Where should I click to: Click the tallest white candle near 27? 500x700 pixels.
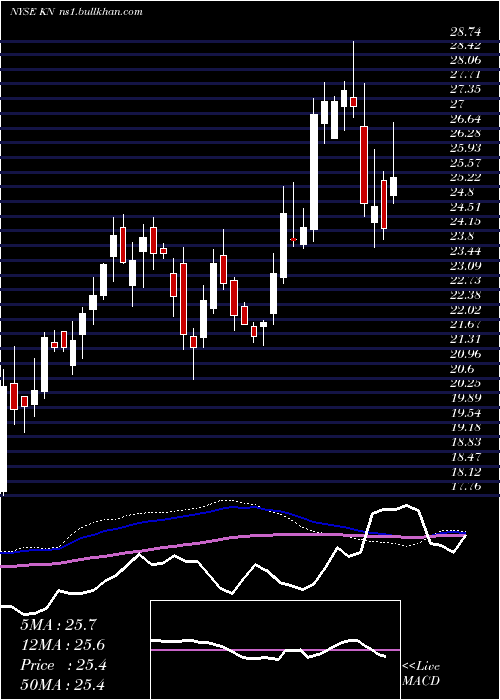click(314, 172)
